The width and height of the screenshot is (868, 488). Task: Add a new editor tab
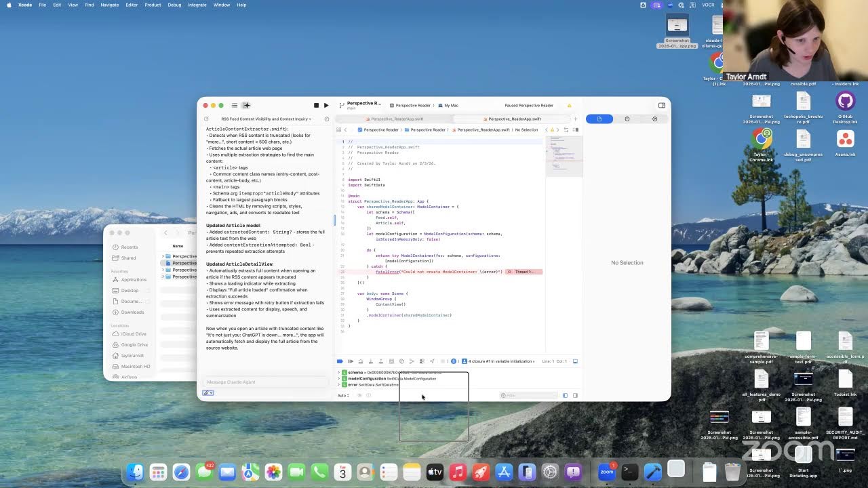575,119
